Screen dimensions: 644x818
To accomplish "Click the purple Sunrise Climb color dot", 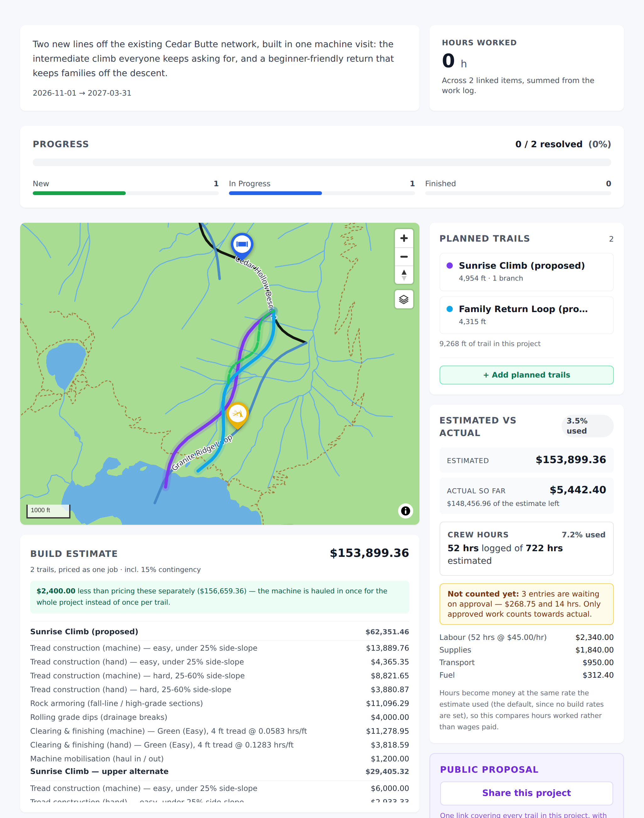I will pos(449,266).
